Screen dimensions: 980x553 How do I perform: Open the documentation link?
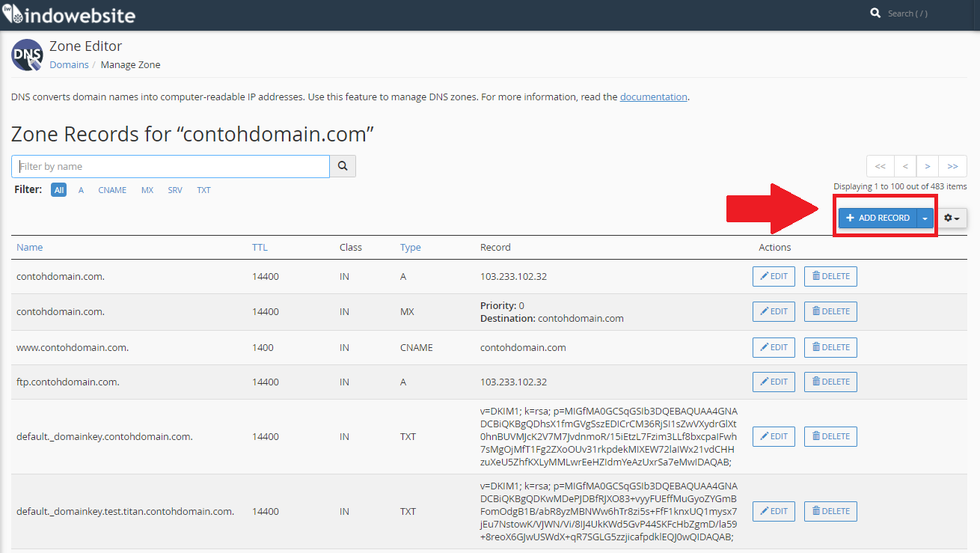coord(653,97)
